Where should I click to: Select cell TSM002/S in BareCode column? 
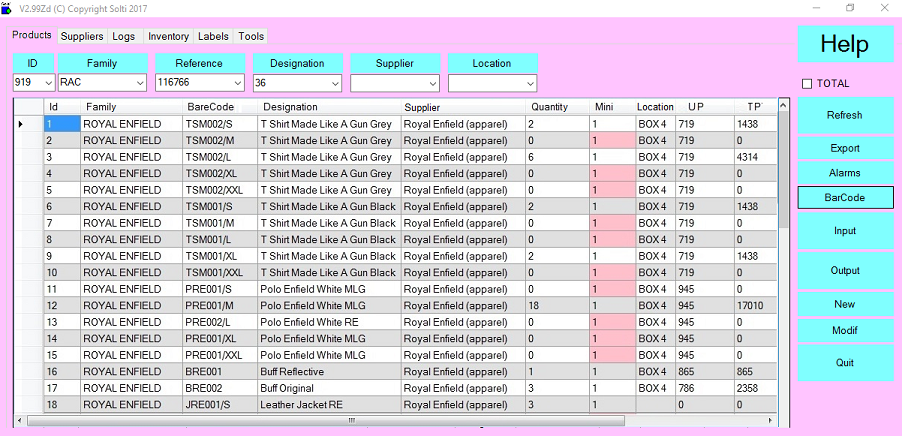(219, 124)
